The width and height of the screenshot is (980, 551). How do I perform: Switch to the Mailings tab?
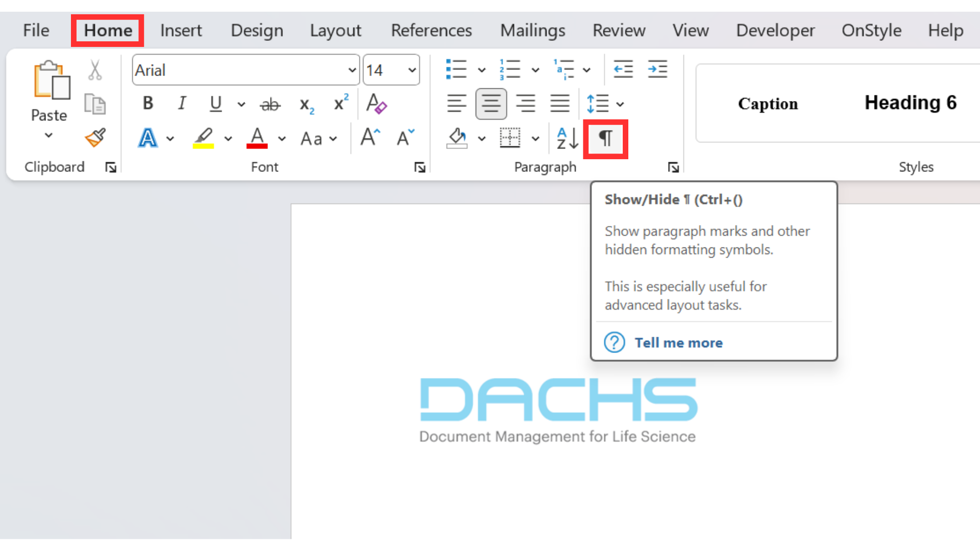tap(532, 31)
